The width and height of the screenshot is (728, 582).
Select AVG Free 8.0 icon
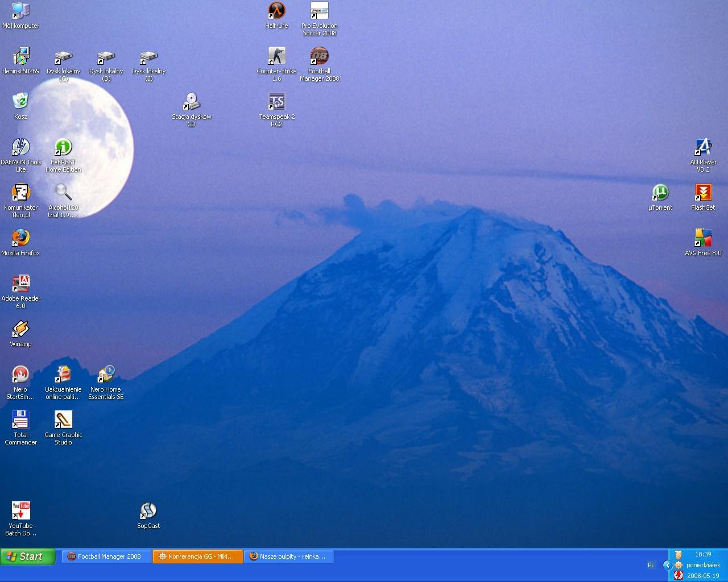[703, 243]
